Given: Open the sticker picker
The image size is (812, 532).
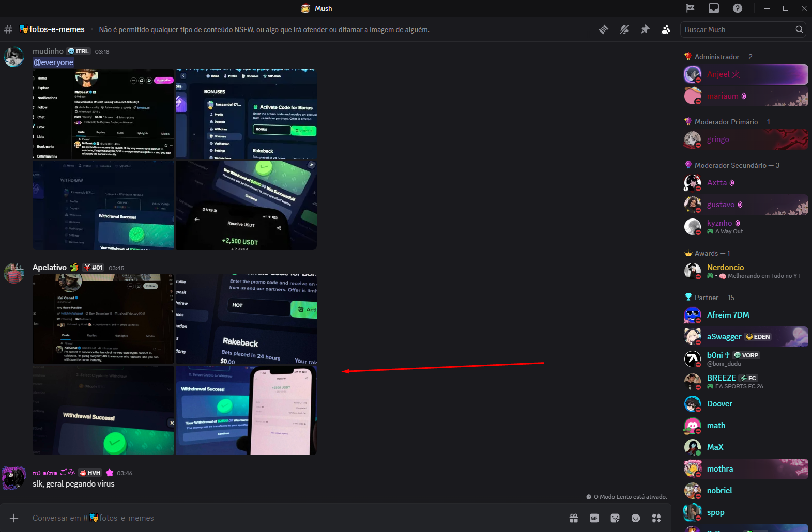Looking at the screenshot, I should coord(615,518).
